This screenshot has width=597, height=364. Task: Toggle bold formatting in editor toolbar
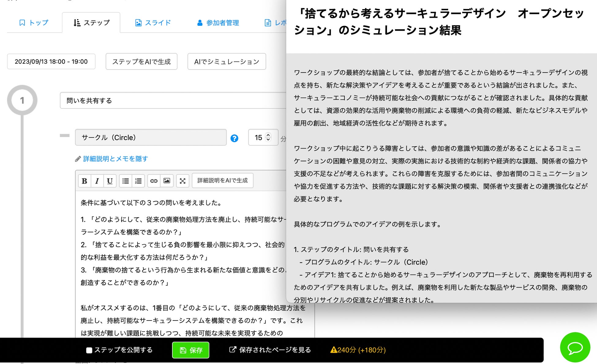[84, 181]
